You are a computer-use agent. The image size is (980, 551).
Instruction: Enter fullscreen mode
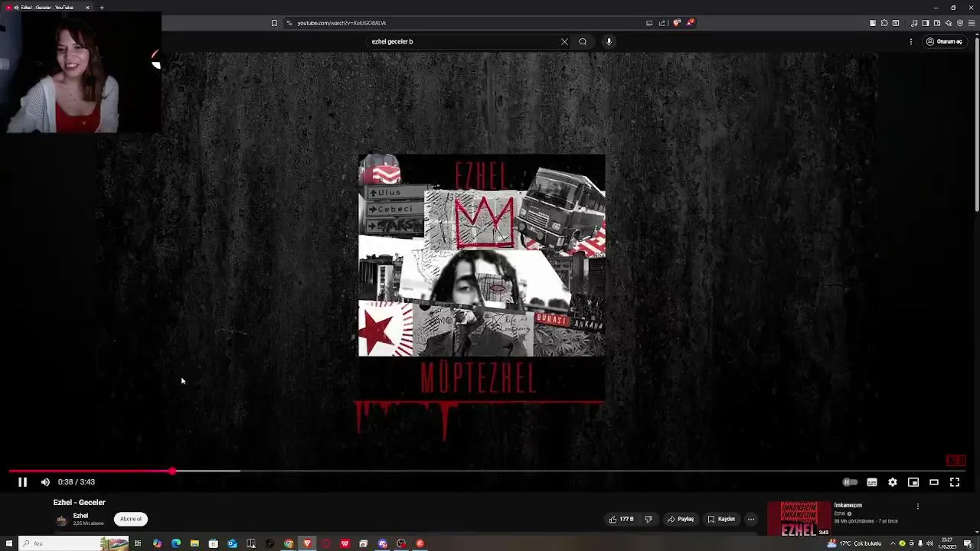pyautogui.click(x=955, y=482)
